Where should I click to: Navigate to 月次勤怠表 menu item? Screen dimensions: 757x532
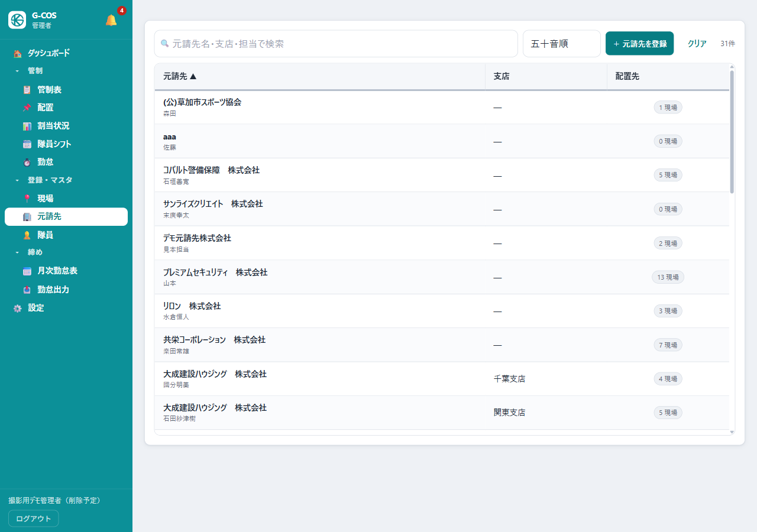(x=66, y=271)
